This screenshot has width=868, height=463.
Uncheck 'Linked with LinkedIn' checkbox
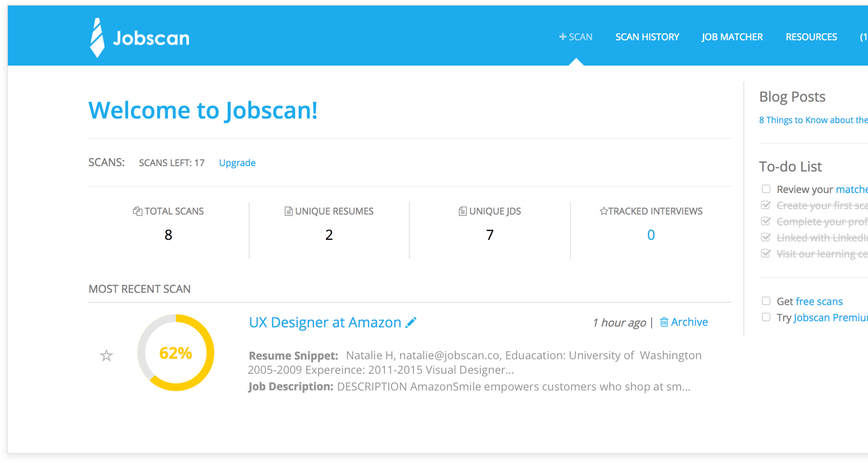(x=766, y=238)
